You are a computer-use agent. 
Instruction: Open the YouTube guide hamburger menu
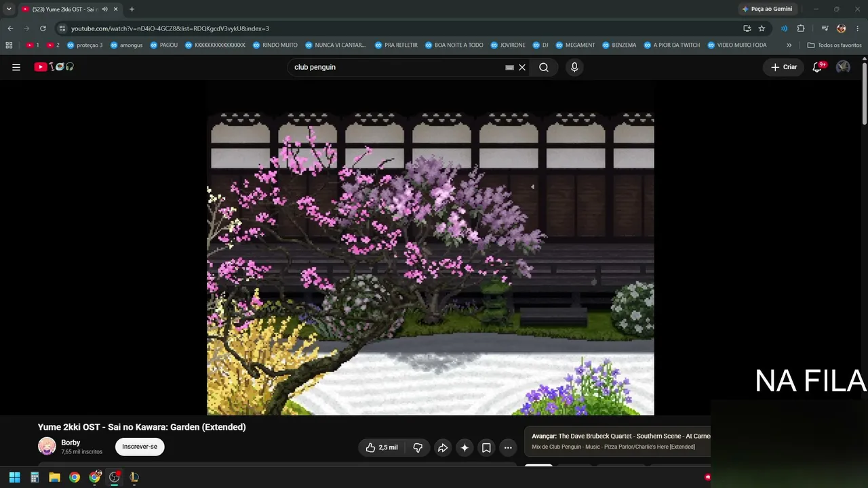pyautogui.click(x=16, y=67)
